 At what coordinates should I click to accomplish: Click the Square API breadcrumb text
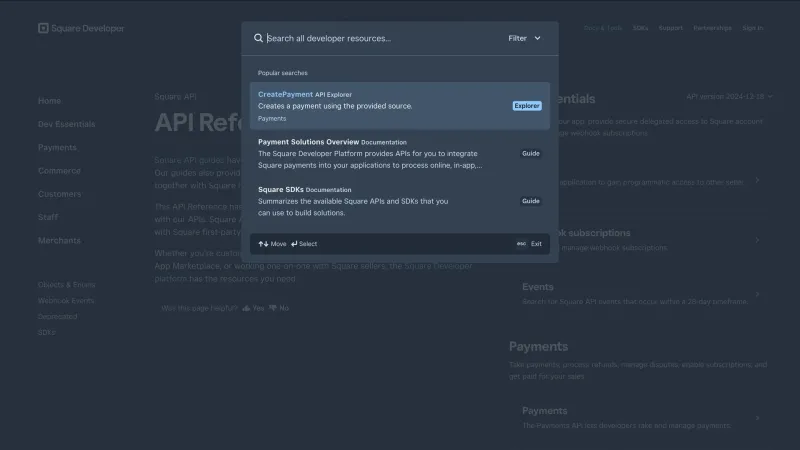[x=176, y=96]
